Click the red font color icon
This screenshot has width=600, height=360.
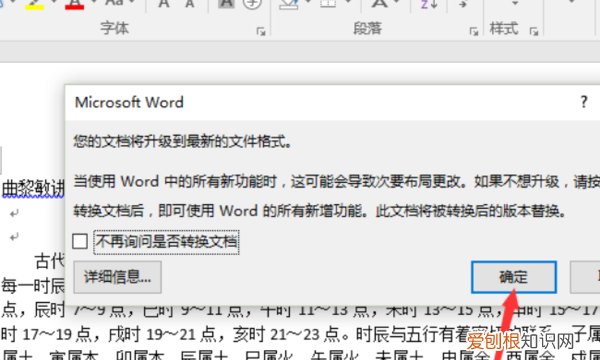[x=75, y=4]
